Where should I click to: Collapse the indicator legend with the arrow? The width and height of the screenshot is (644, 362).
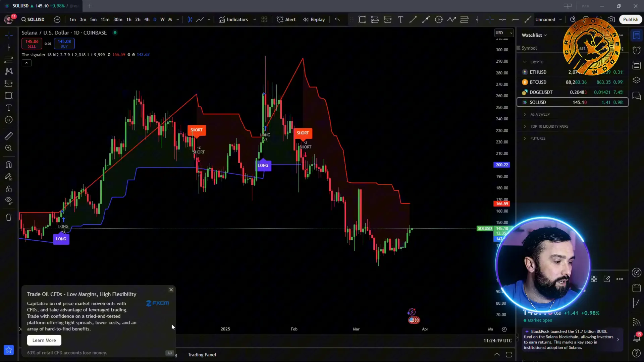click(27, 63)
